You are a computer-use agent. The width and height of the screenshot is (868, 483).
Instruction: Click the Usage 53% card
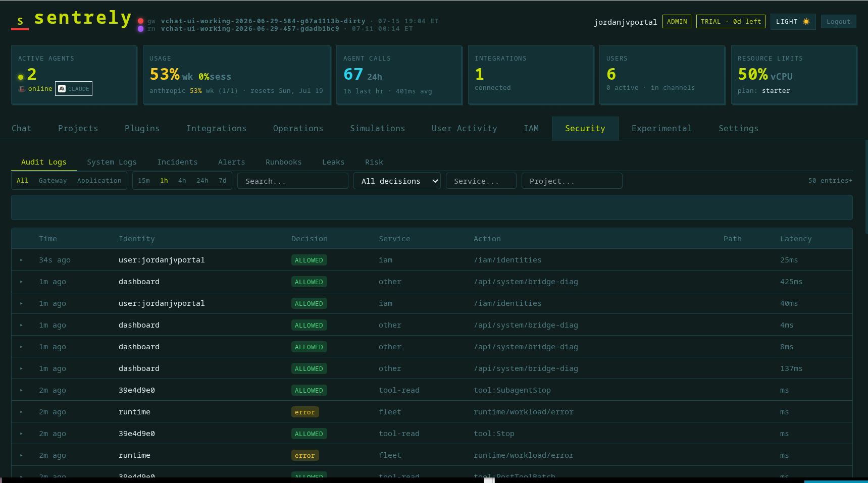click(237, 75)
